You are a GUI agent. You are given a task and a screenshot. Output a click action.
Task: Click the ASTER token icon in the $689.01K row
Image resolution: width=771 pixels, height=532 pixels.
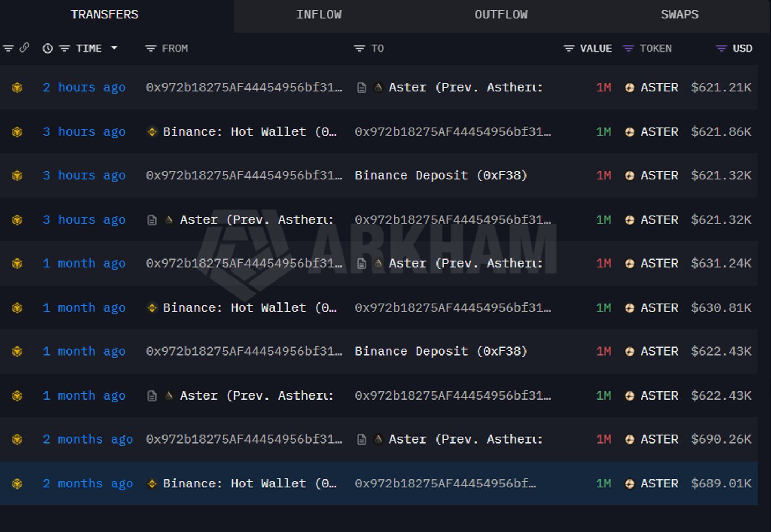pos(629,483)
